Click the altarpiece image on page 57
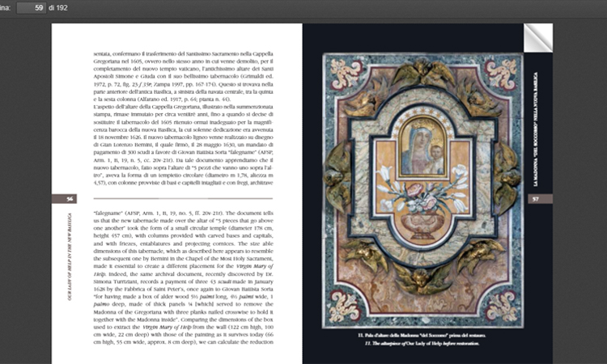Viewport: 607px width, 364px height. [x=422, y=191]
